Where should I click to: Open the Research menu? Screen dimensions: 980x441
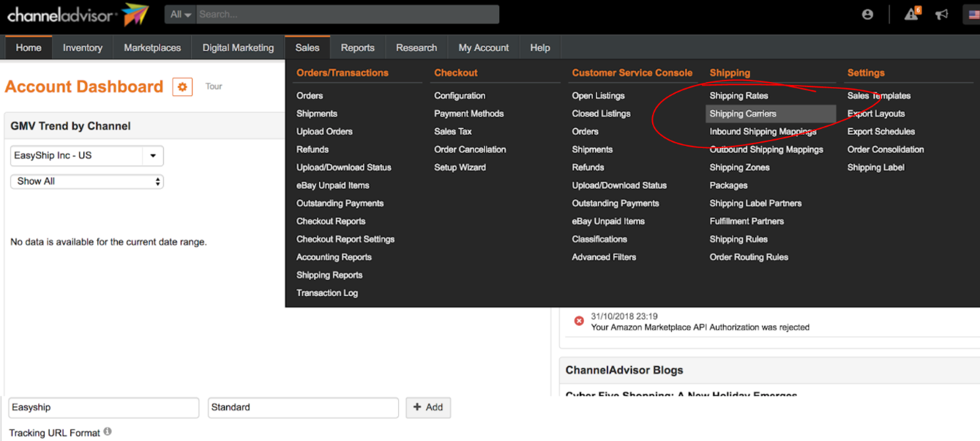(x=416, y=48)
